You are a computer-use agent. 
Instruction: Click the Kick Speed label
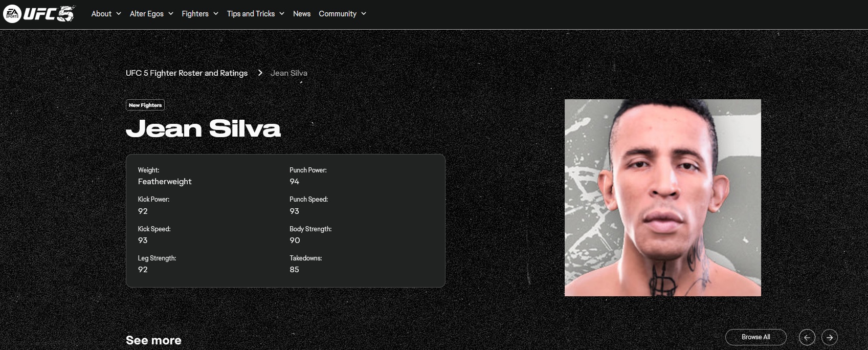(154, 229)
